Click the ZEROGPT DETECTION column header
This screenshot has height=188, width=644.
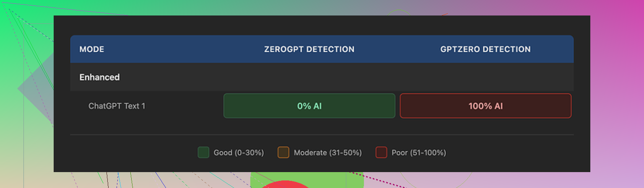click(309, 49)
